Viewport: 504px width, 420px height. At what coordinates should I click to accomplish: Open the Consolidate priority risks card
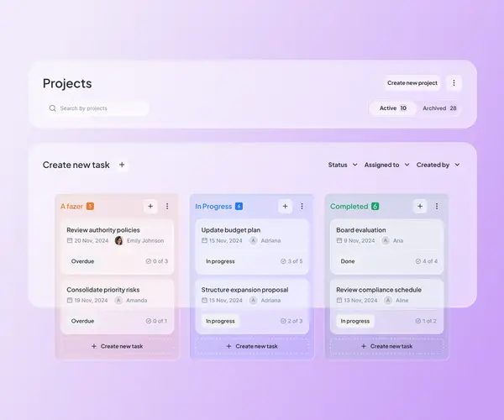118,307
